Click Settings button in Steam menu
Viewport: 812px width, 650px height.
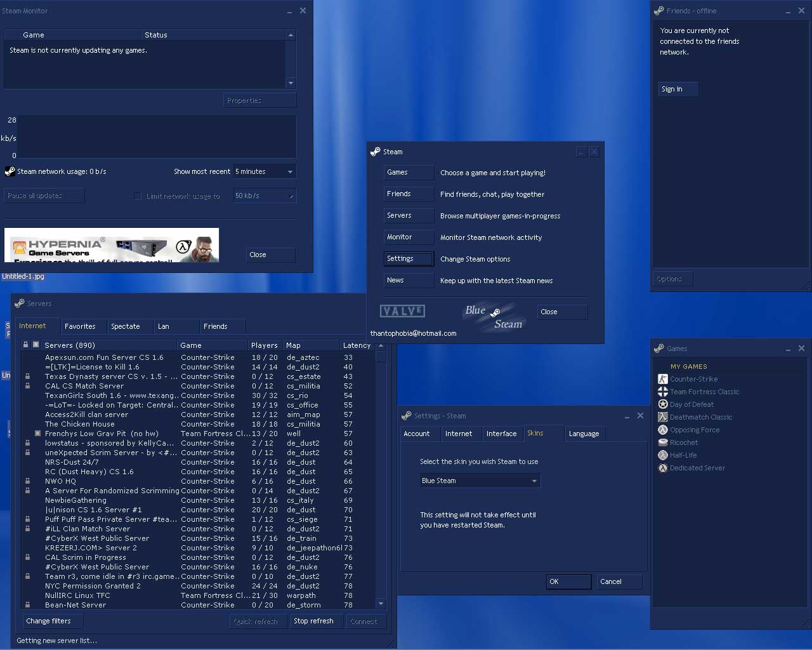pos(409,258)
